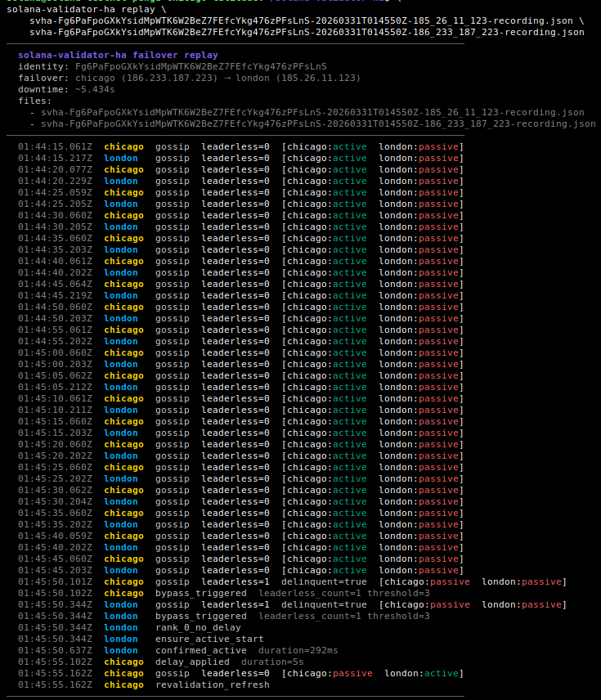Image resolution: width=601 pixels, height=700 pixels.
Task: Click timestamp 01:44:40.202Z
Action: 55,273
